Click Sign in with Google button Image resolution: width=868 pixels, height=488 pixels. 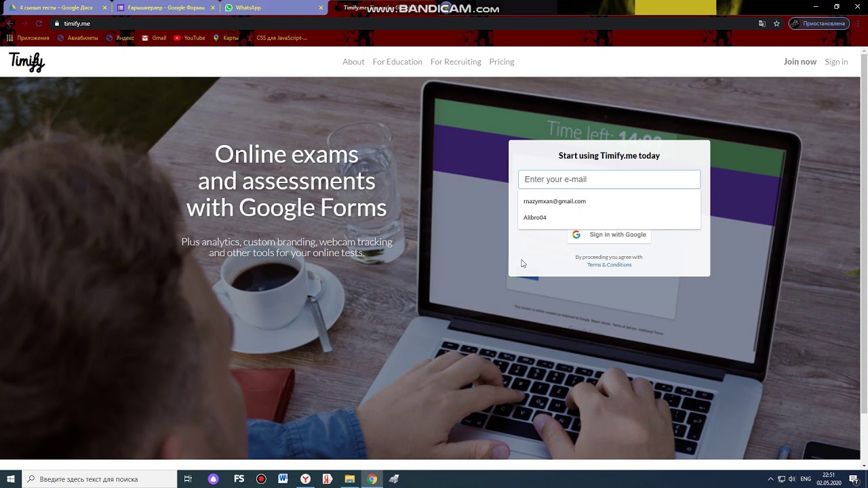pos(609,235)
